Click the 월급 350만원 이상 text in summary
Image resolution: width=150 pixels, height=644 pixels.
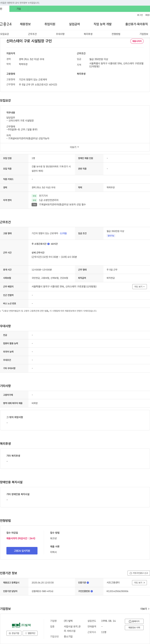tap(99, 59)
